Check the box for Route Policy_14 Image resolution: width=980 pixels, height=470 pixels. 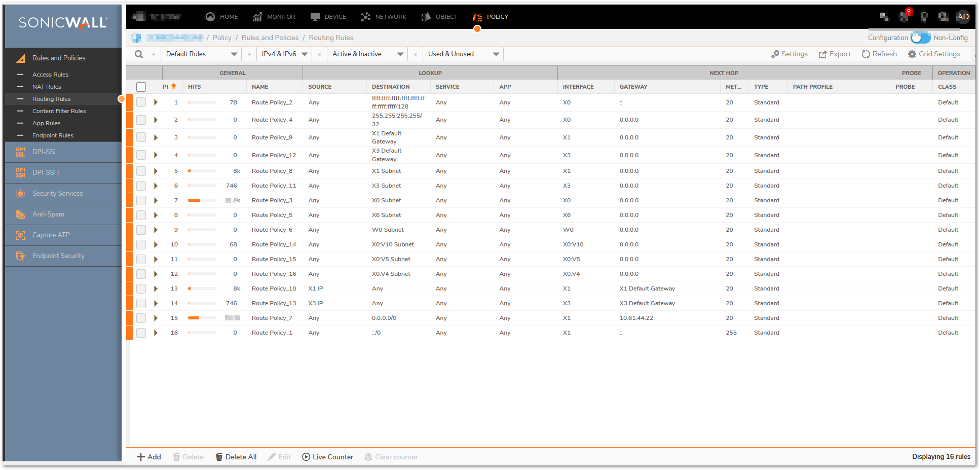coord(141,244)
